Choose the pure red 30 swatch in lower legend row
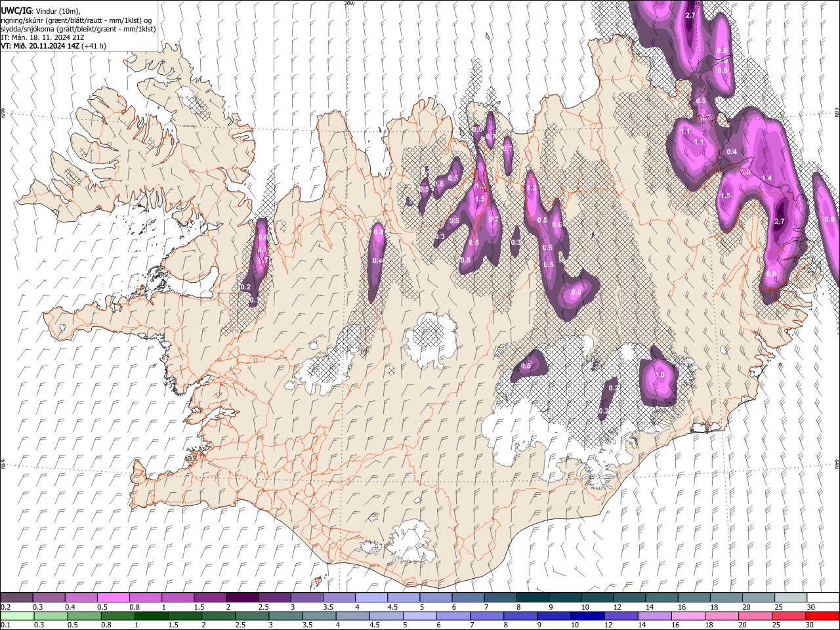The width and height of the screenshot is (840, 630). (822, 616)
